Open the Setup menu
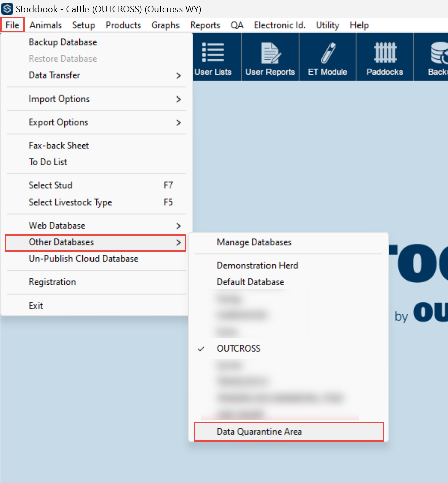Viewport: 448px width, 483px height. 83,25
